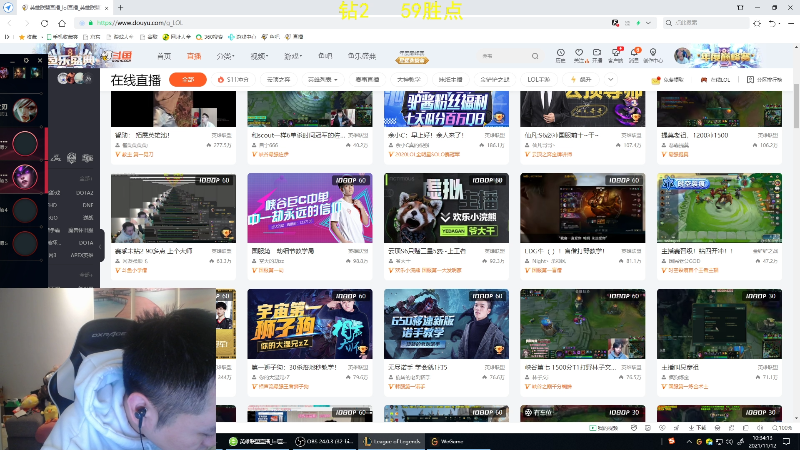This screenshot has height=450, width=800.
Task: Open the user avatar menu
Action: pos(682,56)
